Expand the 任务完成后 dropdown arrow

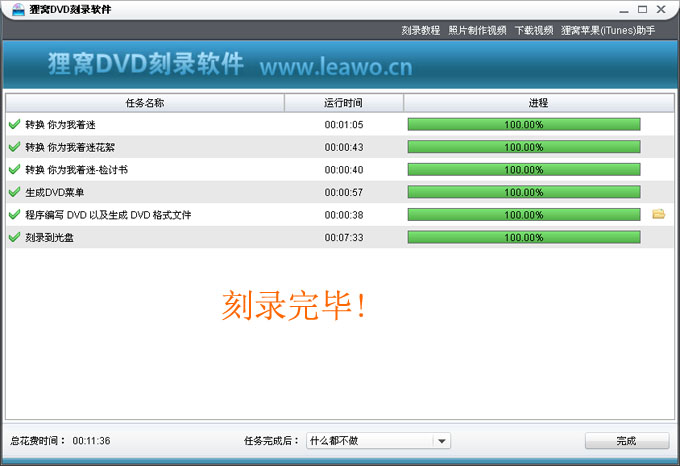click(441, 441)
